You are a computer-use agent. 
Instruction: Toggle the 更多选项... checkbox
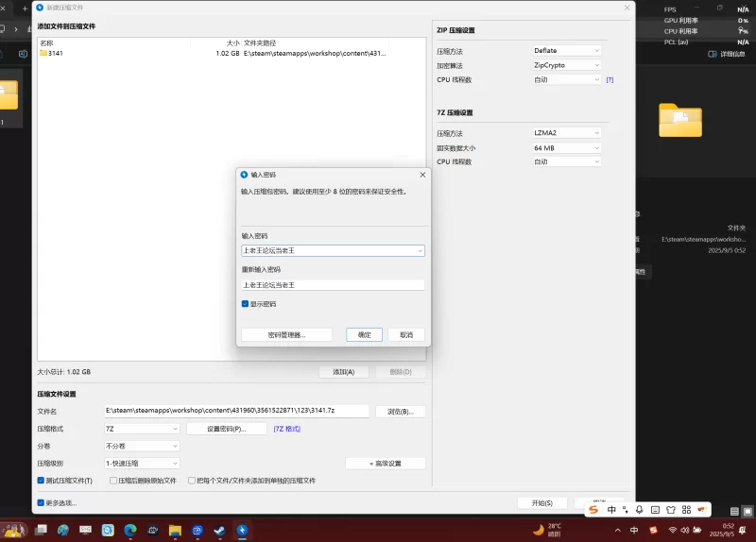coord(41,503)
